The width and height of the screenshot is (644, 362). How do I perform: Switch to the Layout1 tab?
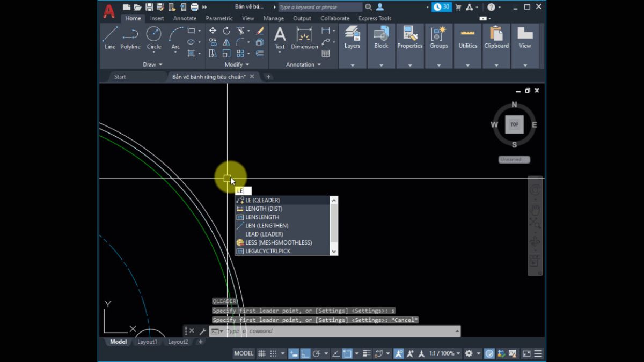coord(147,342)
